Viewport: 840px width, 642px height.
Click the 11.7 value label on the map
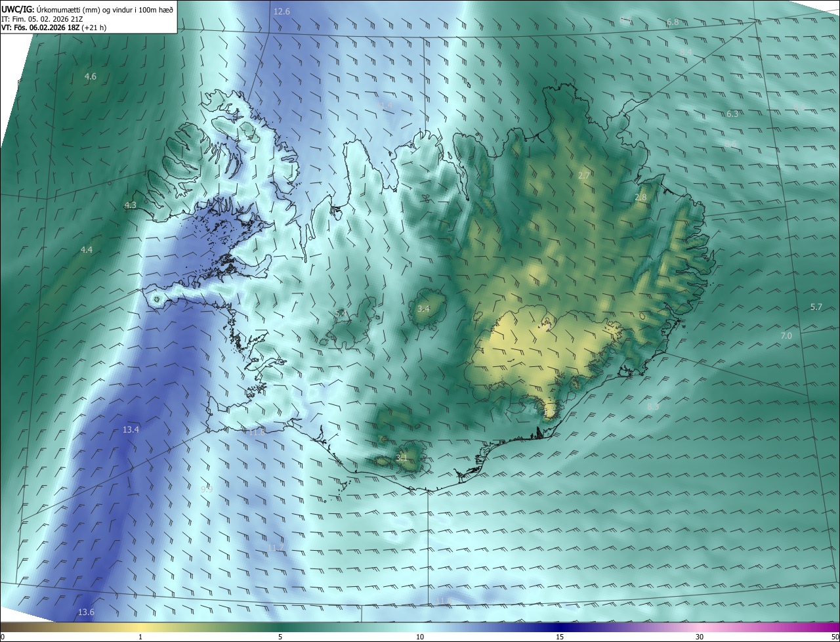[x=276, y=548]
